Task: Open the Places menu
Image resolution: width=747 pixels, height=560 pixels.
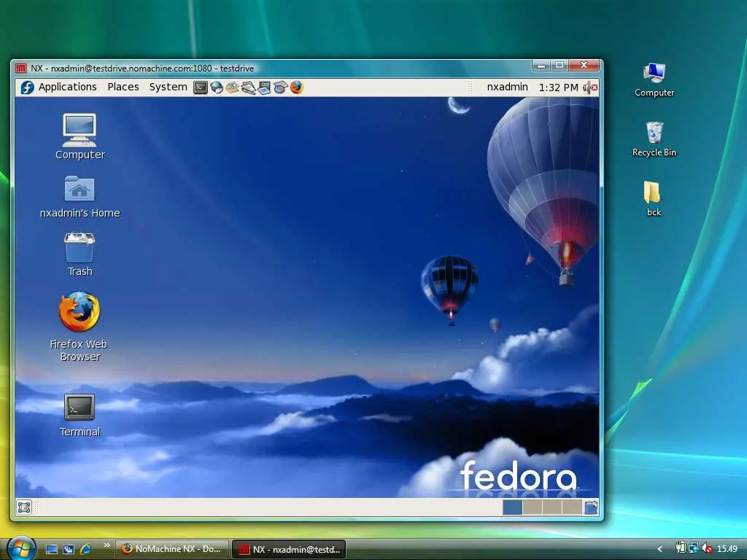Action: [123, 87]
